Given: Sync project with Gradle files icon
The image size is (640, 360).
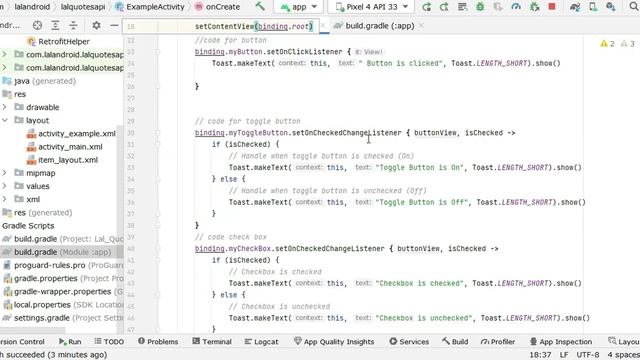Looking at the screenshot, I should tap(575, 7).
